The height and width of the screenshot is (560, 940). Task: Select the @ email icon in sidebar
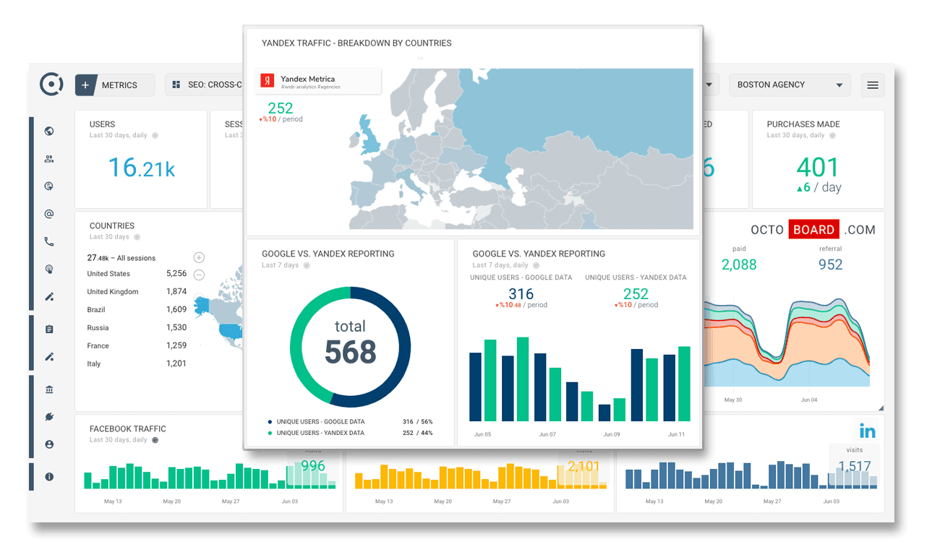[x=49, y=214]
